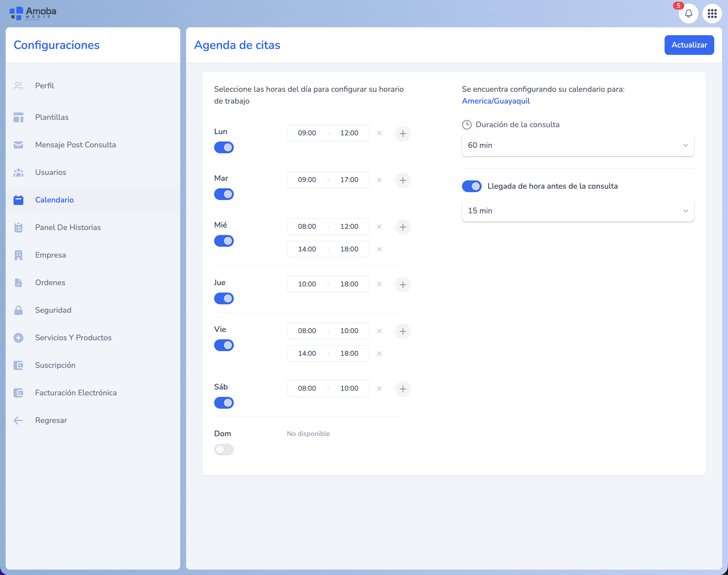Enable the Dom availability toggle
The height and width of the screenshot is (575, 728).
click(224, 450)
